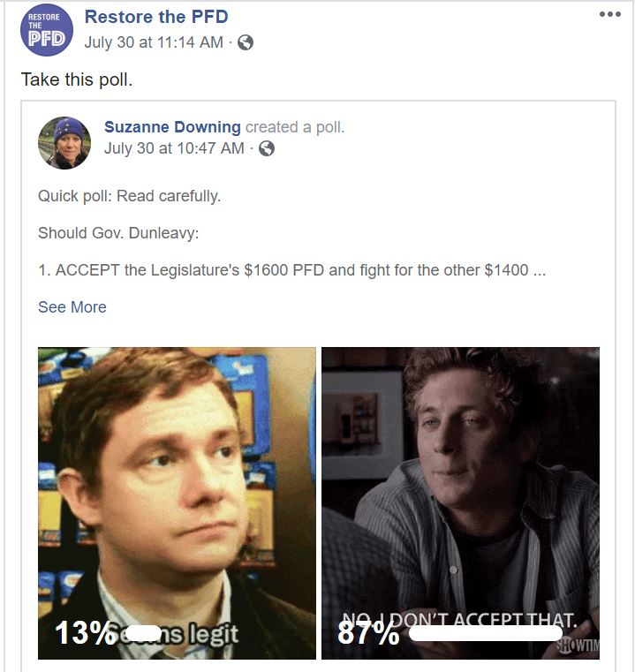The image size is (635, 672).
Task: Open Suzanne Downing's profile name link
Action: 172,127
